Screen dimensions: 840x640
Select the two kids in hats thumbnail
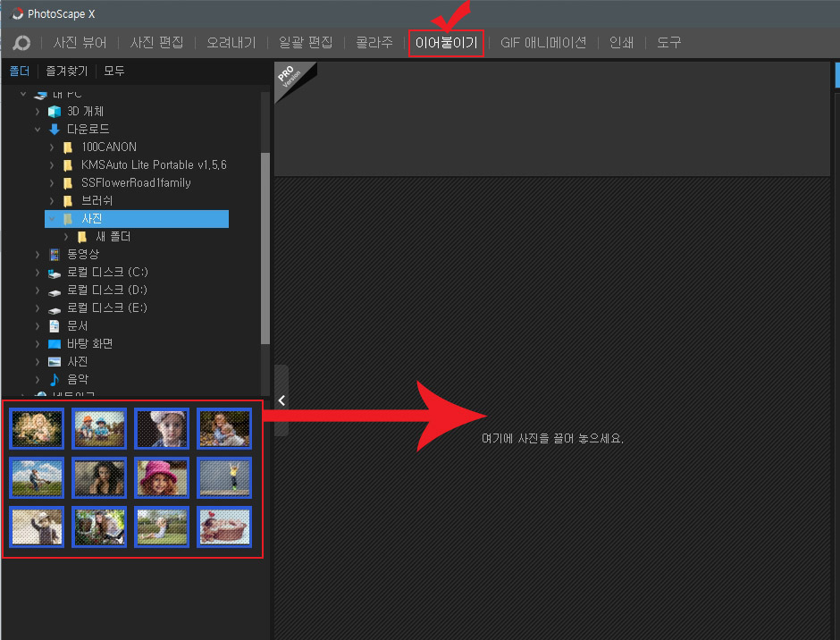click(99, 428)
